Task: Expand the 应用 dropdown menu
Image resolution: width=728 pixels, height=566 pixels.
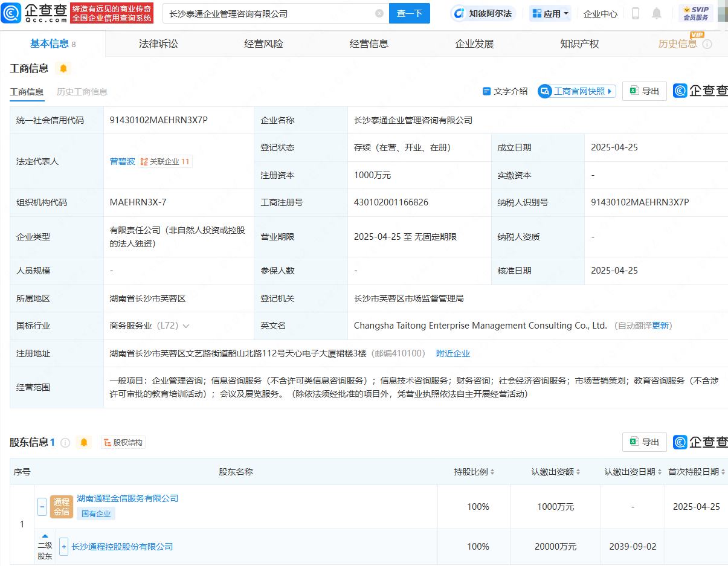Action: (550, 13)
